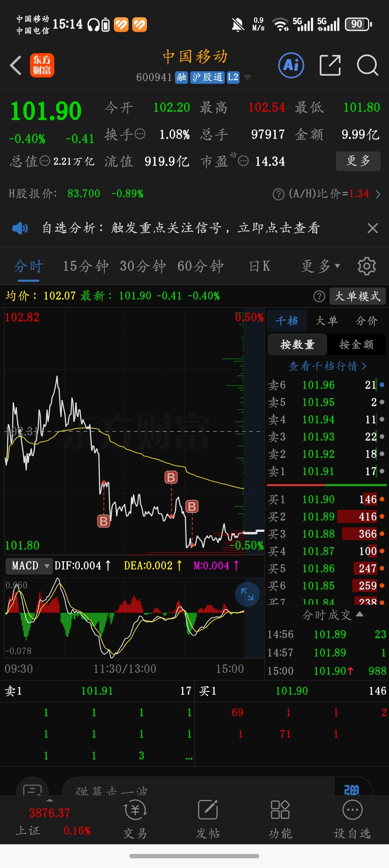Screen dimensions: 389x868
Task: Tap 买1 queue order of 71
Action: (285, 734)
